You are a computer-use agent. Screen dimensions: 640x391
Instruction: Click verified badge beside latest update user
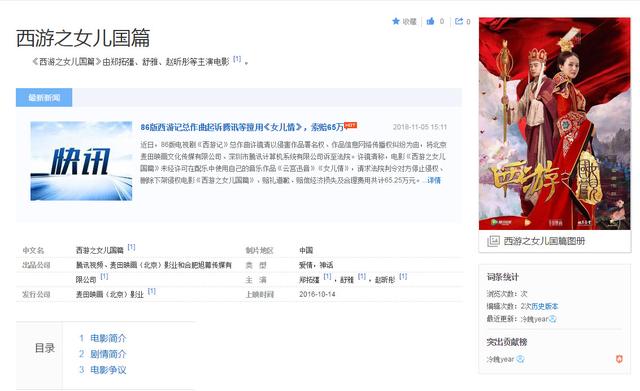coord(553,319)
